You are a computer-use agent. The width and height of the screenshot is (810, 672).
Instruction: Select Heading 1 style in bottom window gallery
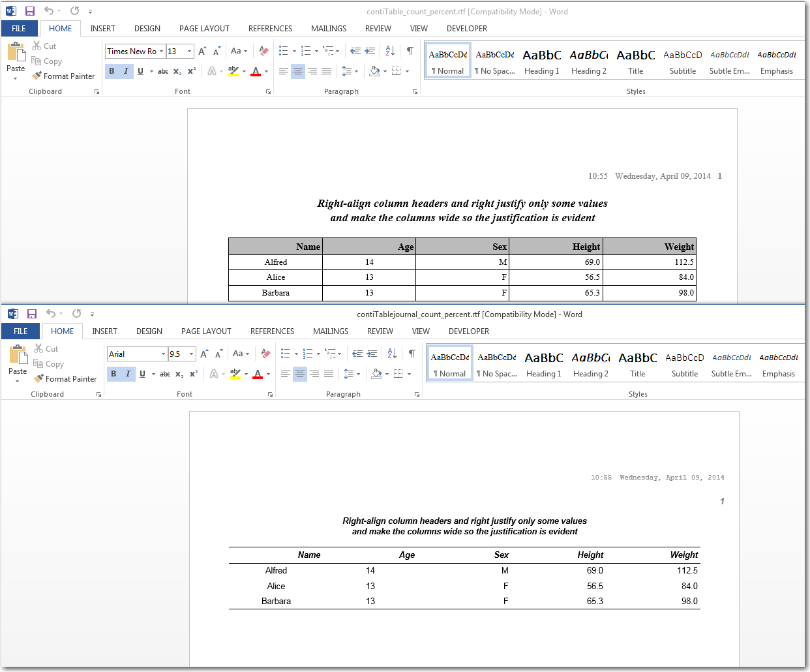[x=543, y=364]
